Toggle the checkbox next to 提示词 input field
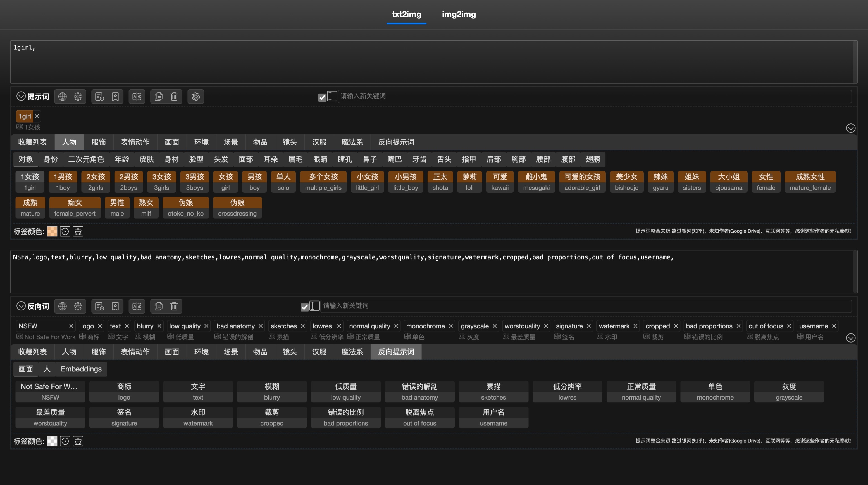 322,96
